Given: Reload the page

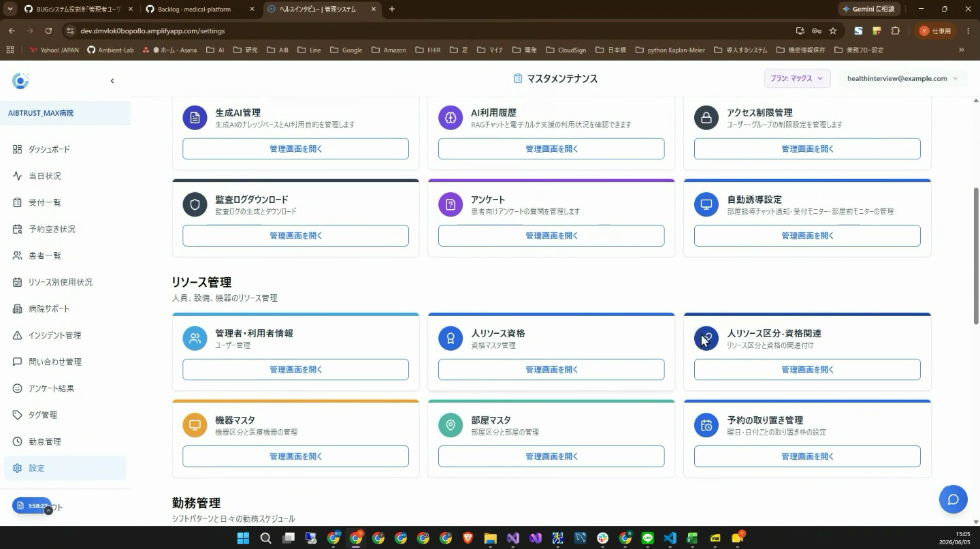Looking at the screenshot, I should tap(48, 31).
